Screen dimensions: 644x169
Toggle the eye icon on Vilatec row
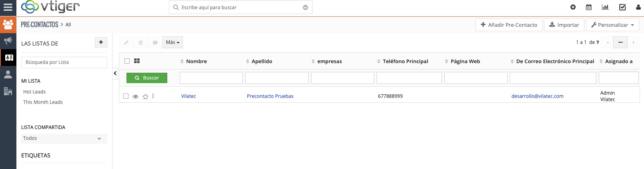point(136,96)
